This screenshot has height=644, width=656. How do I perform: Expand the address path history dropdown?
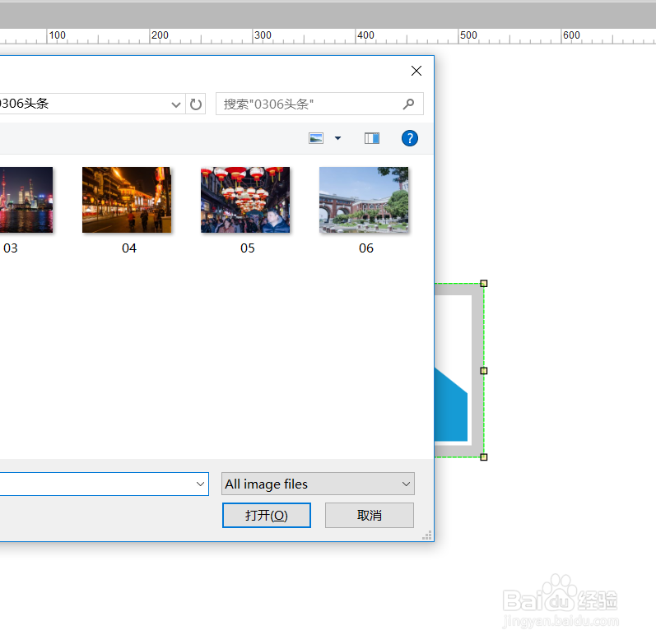click(x=175, y=104)
